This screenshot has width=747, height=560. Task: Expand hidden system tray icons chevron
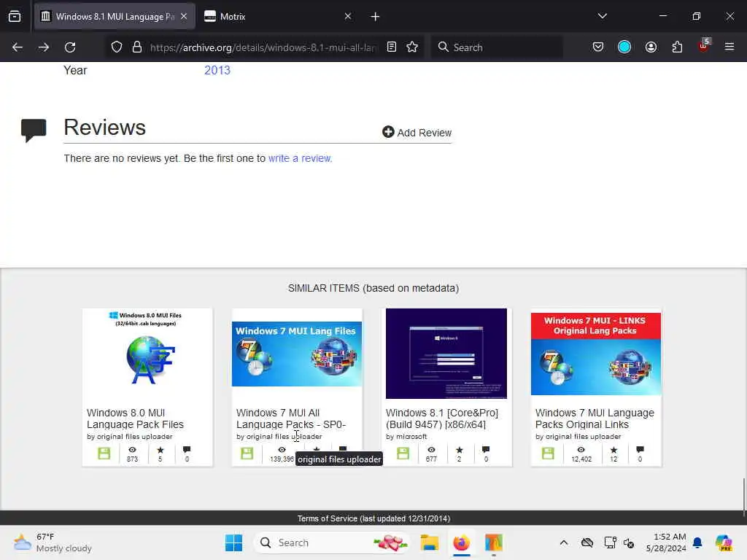click(564, 542)
